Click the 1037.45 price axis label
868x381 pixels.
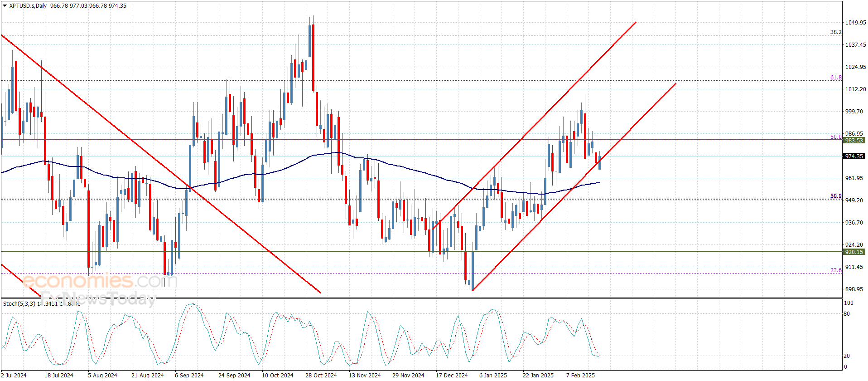pyautogui.click(x=855, y=44)
